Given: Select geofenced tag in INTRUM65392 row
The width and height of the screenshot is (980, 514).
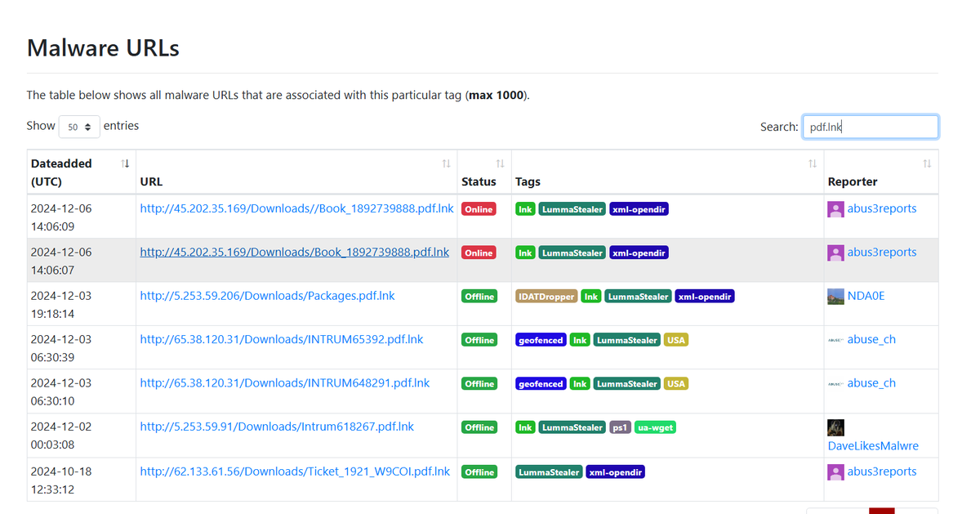Looking at the screenshot, I should pyautogui.click(x=541, y=340).
